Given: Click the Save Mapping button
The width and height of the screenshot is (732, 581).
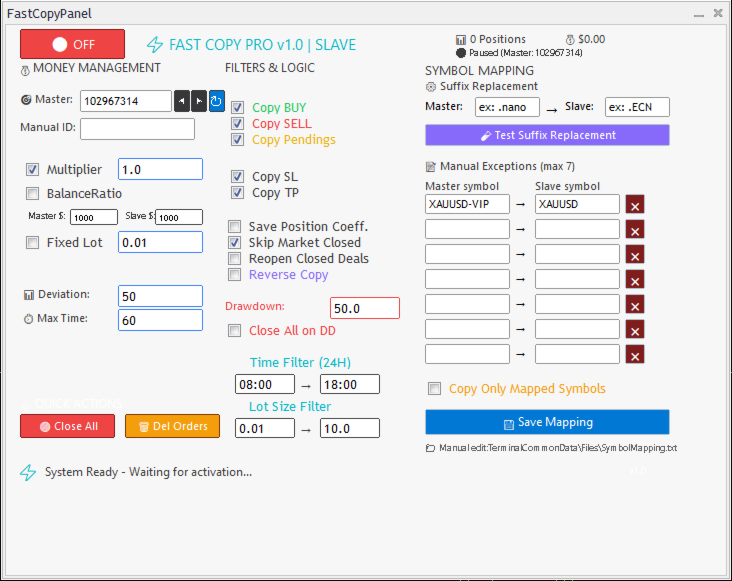Looking at the screenshot, I should pyautogui.click(x=547, y=422).
